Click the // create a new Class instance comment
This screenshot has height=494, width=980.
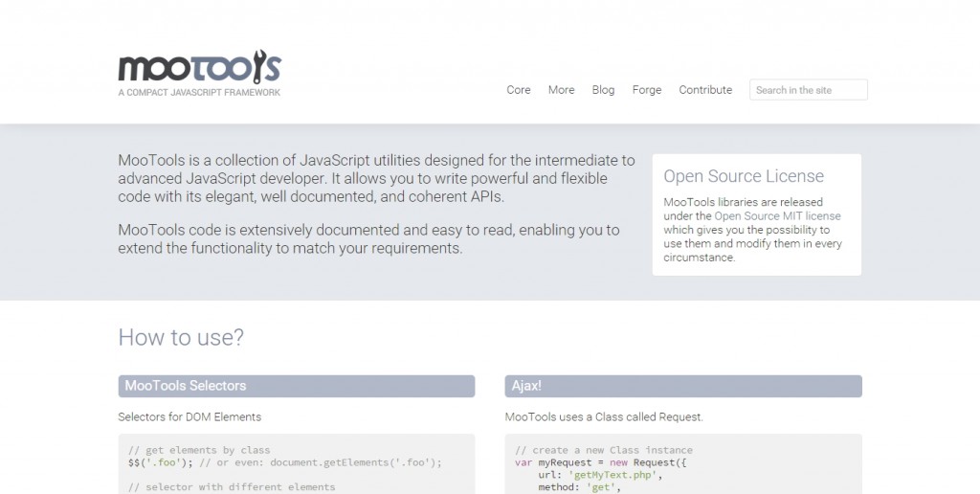[x=604, y=450]
